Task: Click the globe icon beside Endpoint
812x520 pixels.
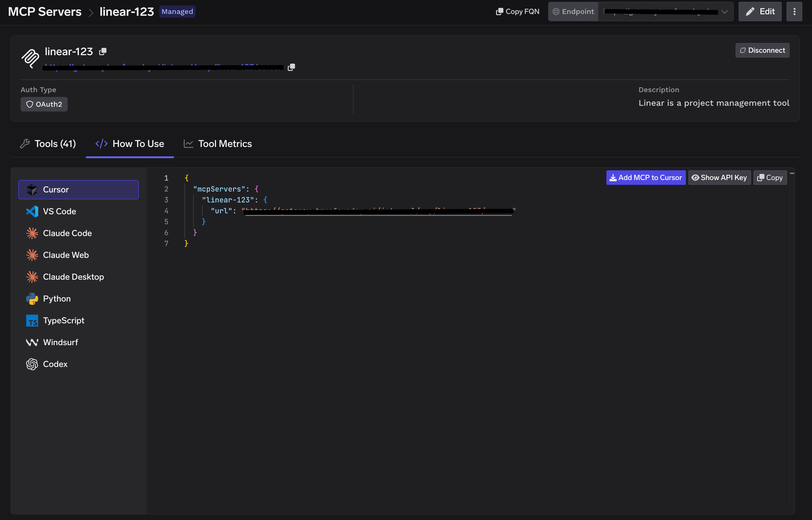Action: pos(555,12)
